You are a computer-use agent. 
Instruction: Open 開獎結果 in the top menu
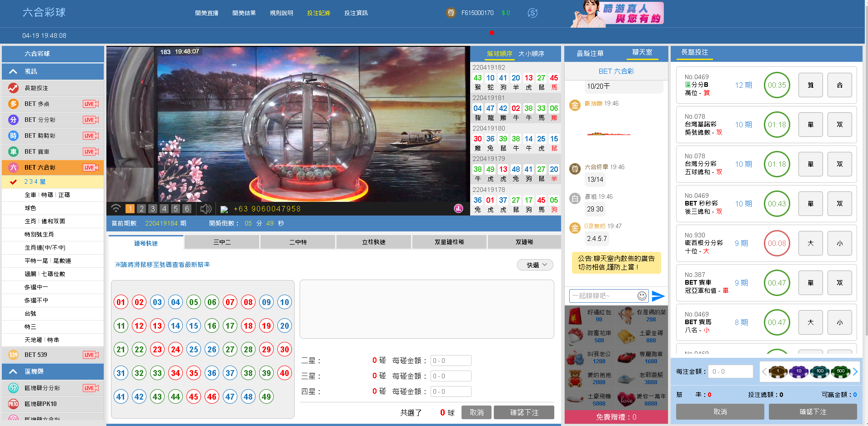pyautogui.click(x=244, y=13)
